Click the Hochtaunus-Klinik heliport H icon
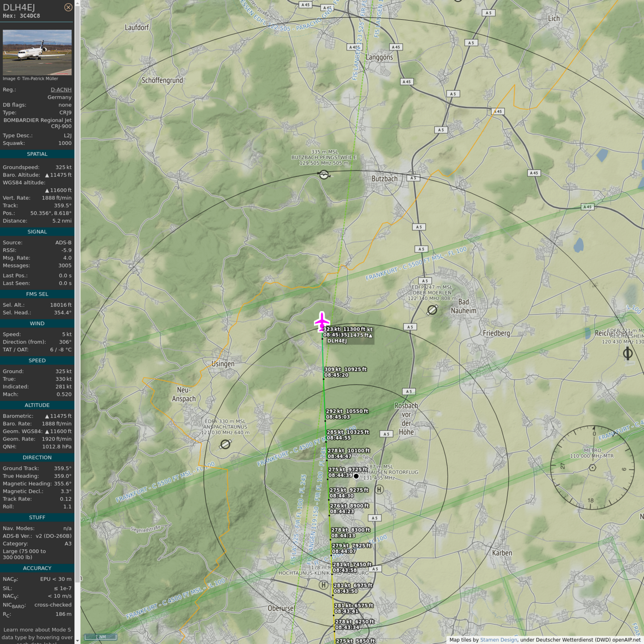Image resolution: width=644 pixels, height=644 pixels. [323, 585]
